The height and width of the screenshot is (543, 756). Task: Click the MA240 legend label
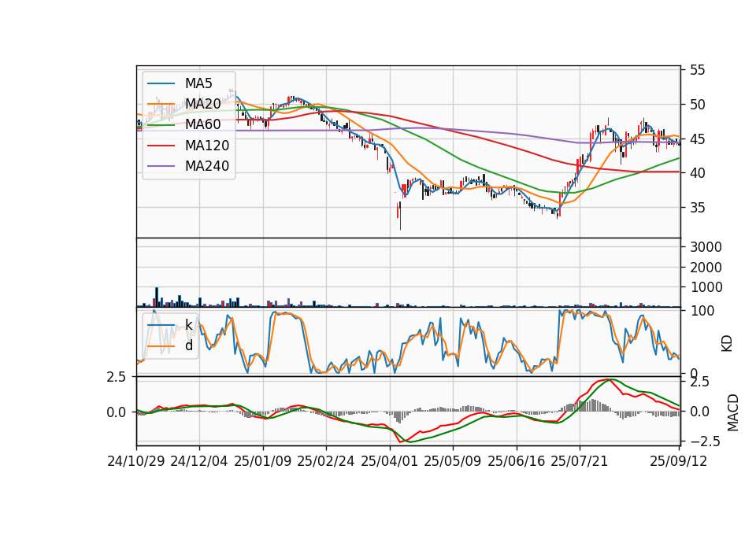point(207,166)
